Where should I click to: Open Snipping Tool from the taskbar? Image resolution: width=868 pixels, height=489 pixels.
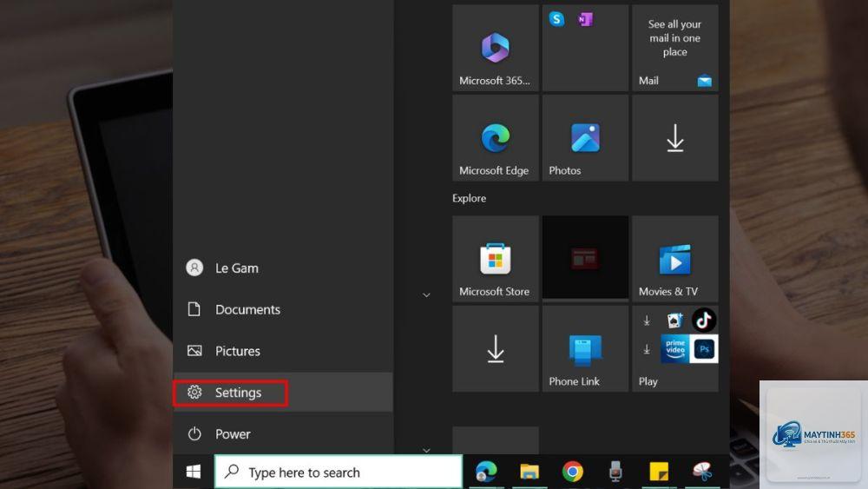702,472
